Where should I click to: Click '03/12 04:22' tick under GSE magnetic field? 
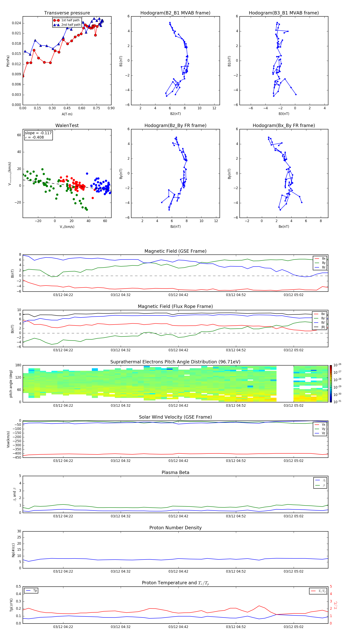[63, 295]
